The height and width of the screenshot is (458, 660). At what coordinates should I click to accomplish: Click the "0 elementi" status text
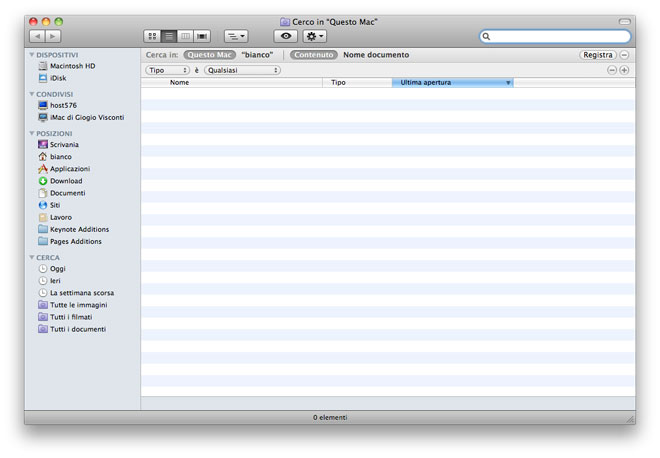click(x=330, y=418)
